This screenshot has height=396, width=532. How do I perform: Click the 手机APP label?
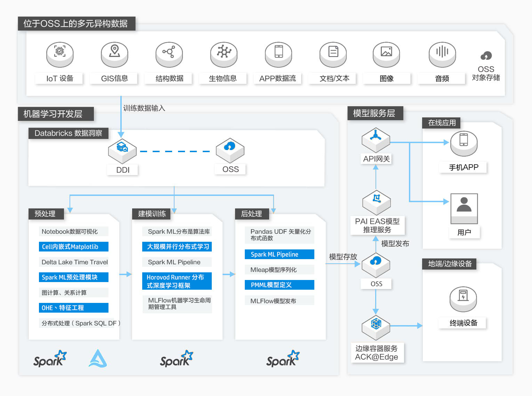pyautogui.click(x=464, y=167)
